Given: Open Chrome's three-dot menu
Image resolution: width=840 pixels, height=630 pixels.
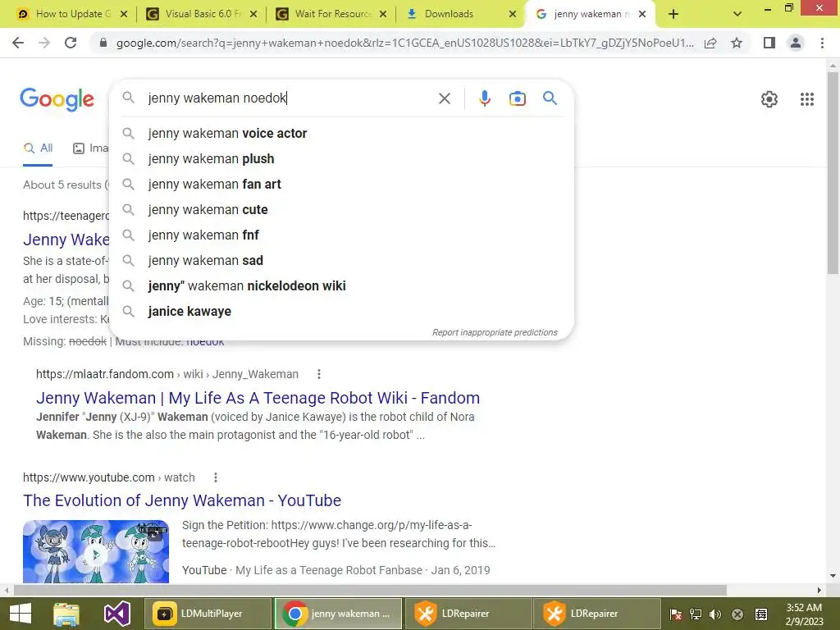Looking at the screenshot, I should [x=822, y=43].
